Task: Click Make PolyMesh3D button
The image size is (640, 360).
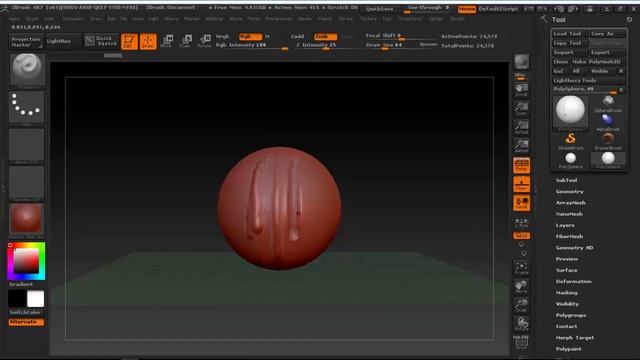Action: [x=598, y=62]
